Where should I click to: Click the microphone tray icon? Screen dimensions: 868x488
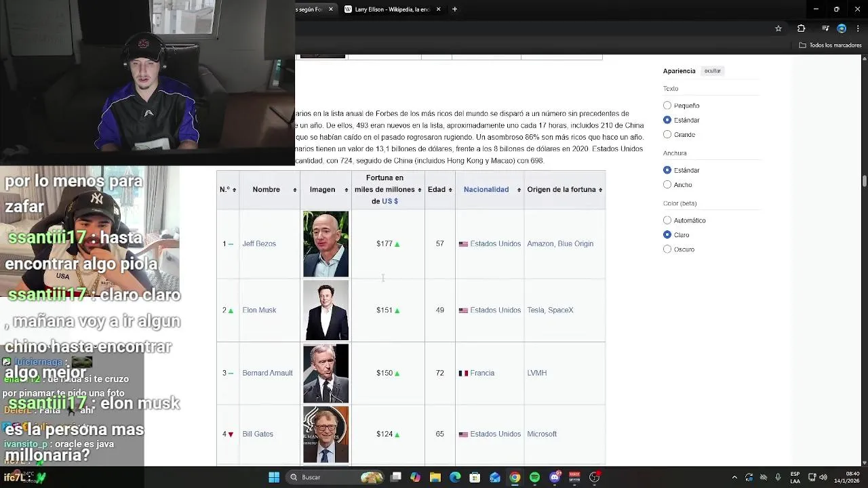778,477
